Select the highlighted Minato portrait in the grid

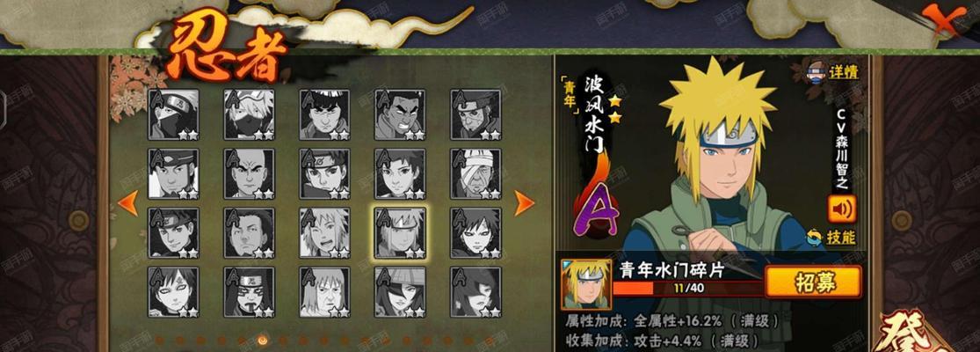(400, 233)
